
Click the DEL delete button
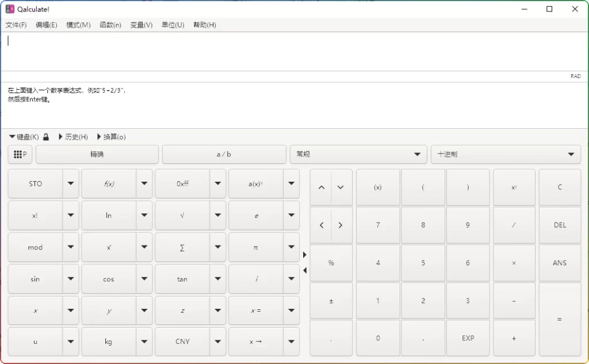click(x=560, y=225)
